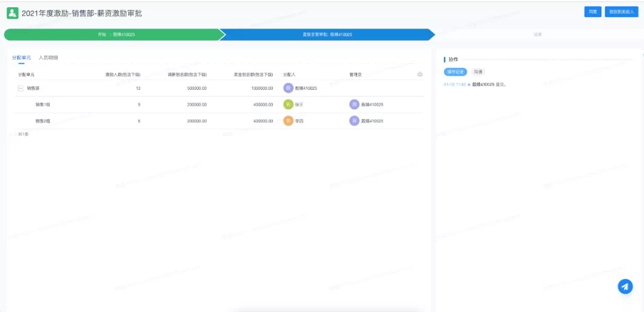Screen dimensions: 644x312
Task: Click the 结束 workflow step
Action: tap(537, 35)
